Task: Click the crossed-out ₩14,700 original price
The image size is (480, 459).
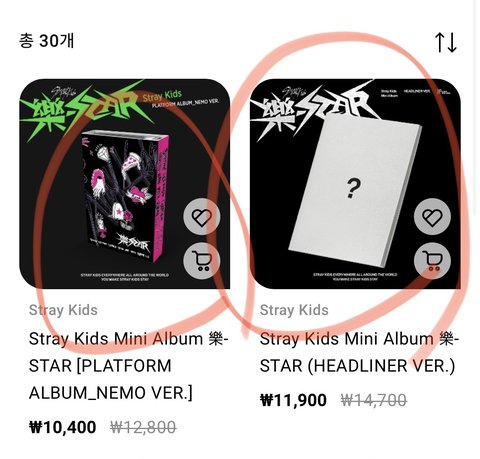Action: tap(374, 400)
